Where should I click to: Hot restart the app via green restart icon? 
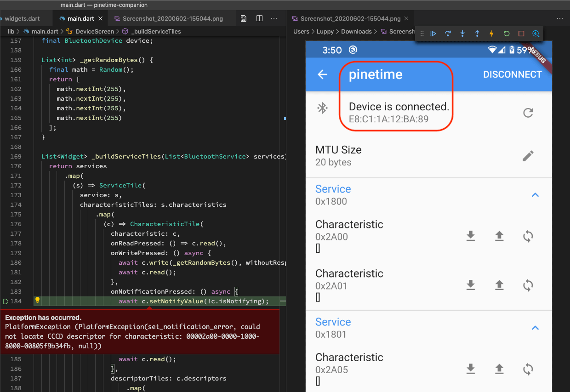[x=506, y=33]
